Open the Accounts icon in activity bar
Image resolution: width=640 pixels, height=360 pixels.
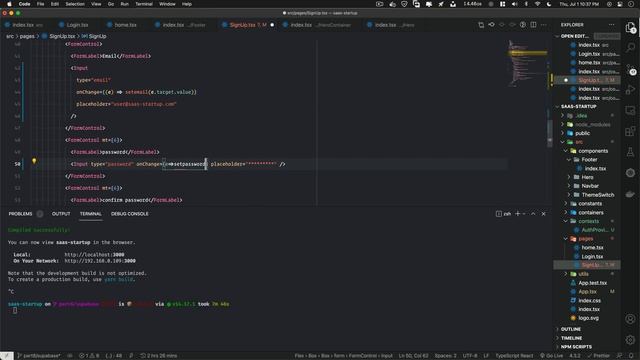(630, 319)
